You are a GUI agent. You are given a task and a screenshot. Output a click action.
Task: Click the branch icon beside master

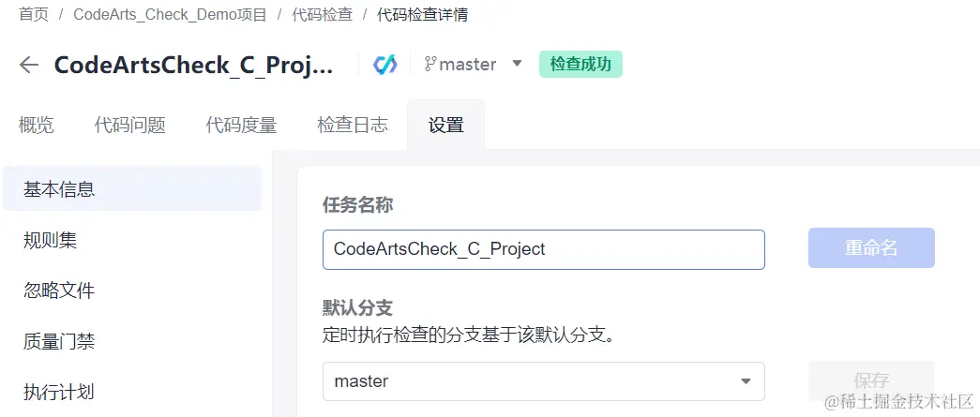tap(430, 64)
